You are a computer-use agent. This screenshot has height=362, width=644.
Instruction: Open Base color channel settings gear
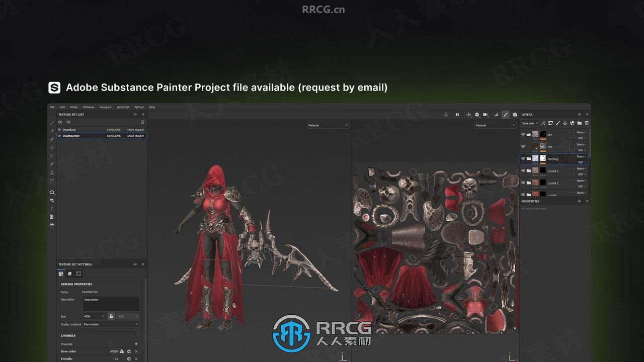pos(129,351)
